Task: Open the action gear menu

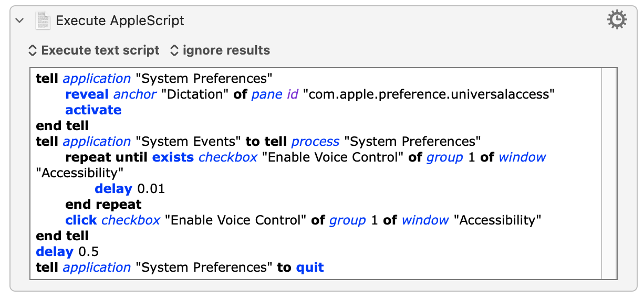Action: coord(617,20)
